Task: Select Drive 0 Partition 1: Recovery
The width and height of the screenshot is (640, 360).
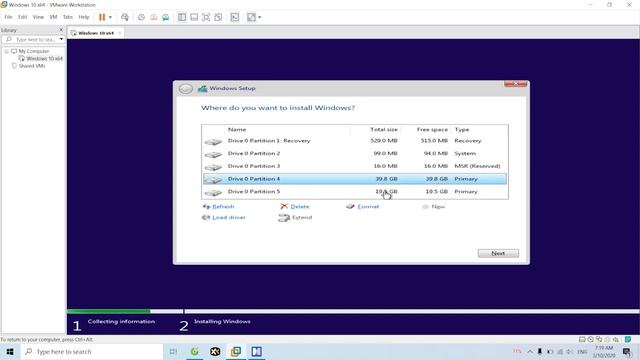Action: click(x=355, y=141)
